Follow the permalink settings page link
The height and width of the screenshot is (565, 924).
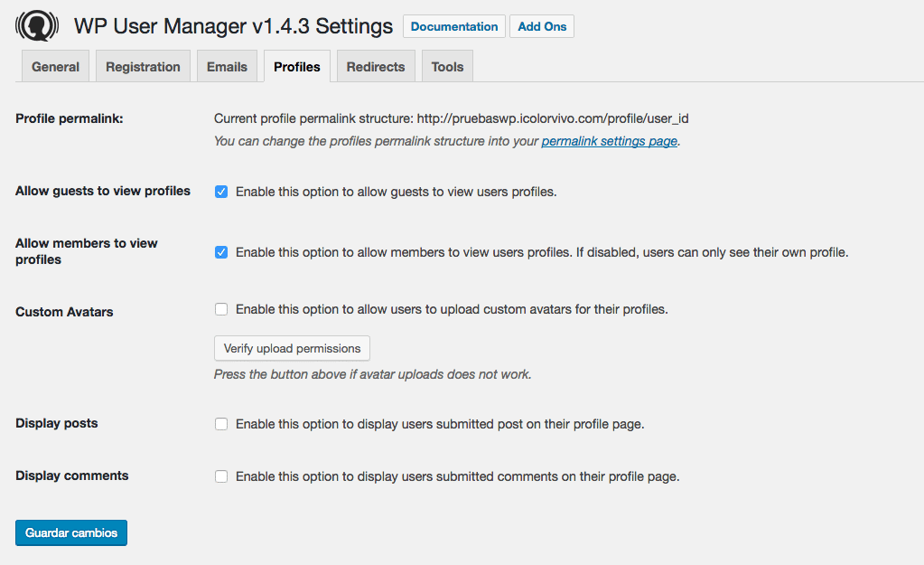tap(610, 141)
